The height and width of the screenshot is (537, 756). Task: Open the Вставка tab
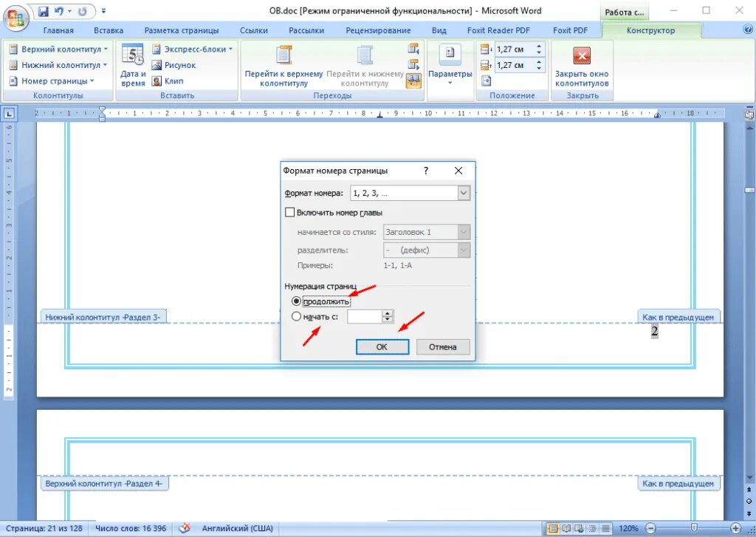pyautogui.click(x=109, y=30)
